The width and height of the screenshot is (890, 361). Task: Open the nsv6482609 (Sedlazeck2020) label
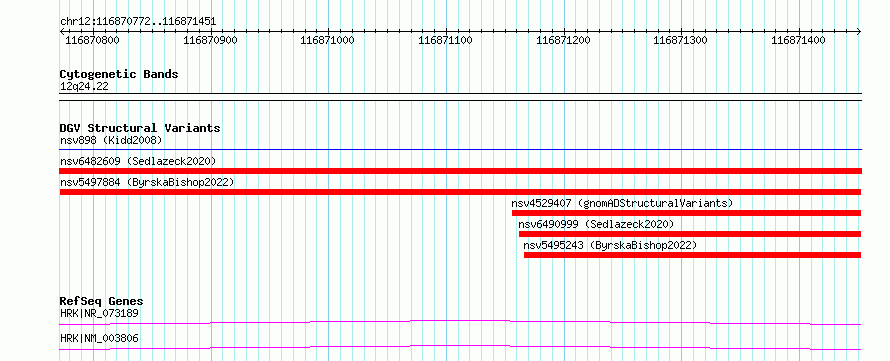(x=138, y=161)
